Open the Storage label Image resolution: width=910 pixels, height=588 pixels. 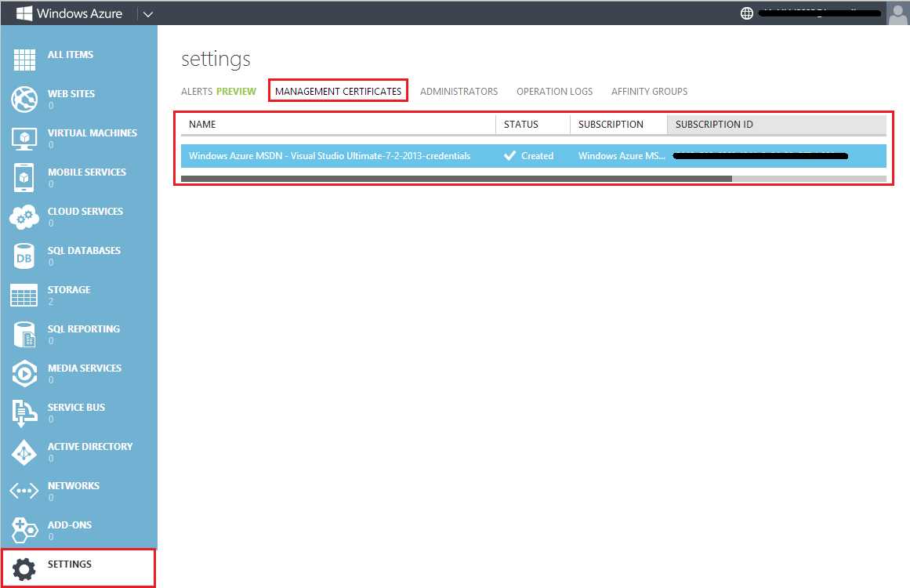(69, 289)
